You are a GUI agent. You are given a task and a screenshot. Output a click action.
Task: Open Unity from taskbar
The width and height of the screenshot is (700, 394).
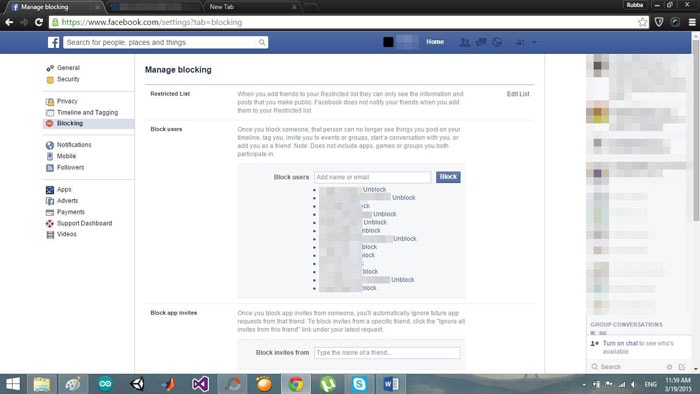coord(137,384)
